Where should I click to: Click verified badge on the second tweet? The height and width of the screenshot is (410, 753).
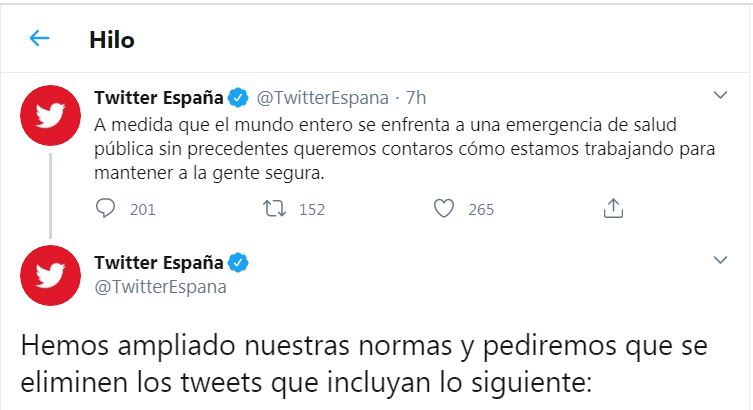pos(239,263)
